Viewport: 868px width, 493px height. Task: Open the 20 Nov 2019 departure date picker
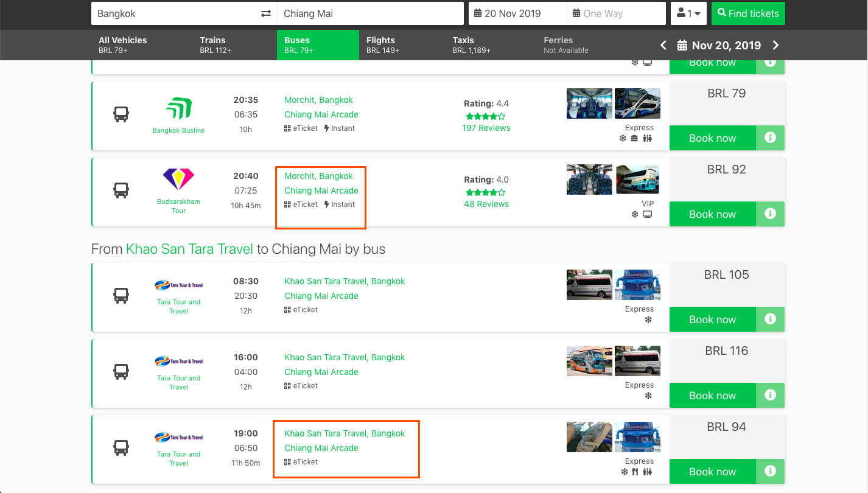point(517,13)
